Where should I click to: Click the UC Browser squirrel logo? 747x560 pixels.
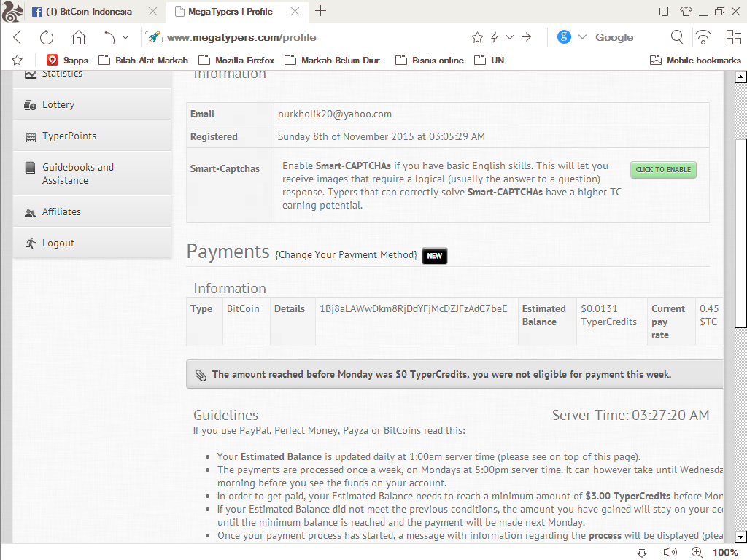[12, 12]
